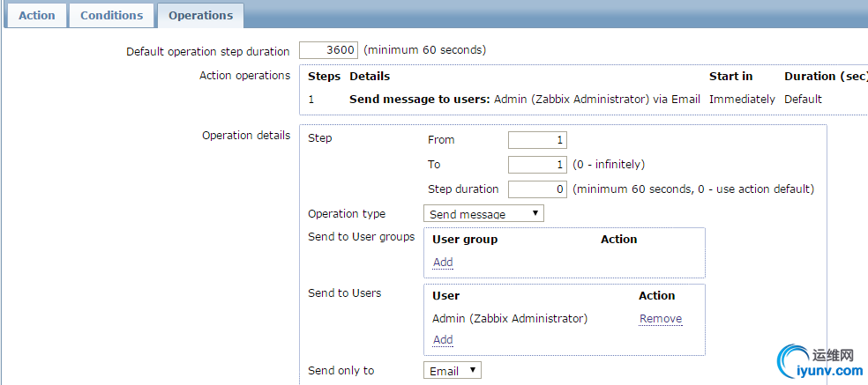Click the Duration (sec) column header
The height and width of the screenshot is (385, 868).
coord(825,77)
